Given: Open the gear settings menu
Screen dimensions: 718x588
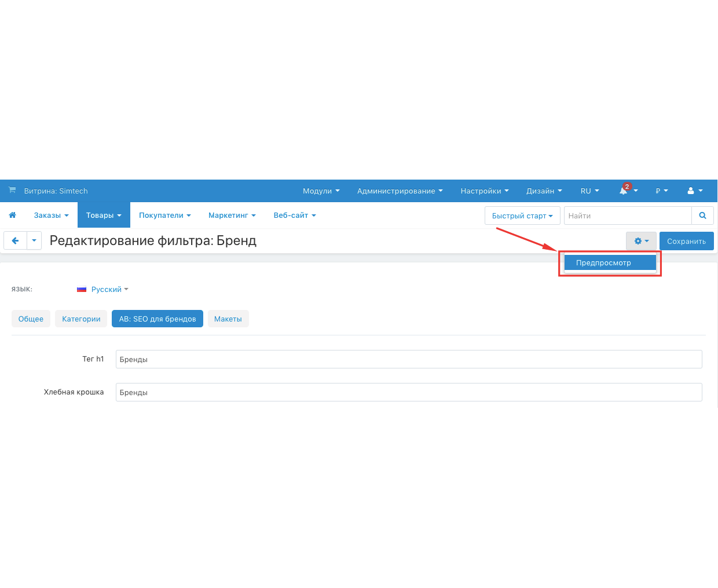Looking at the screenshot, I should [641, 241].
